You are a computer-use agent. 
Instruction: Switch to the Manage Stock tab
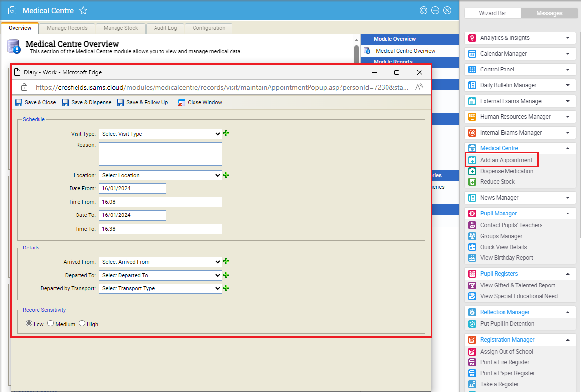click(120, 28)
